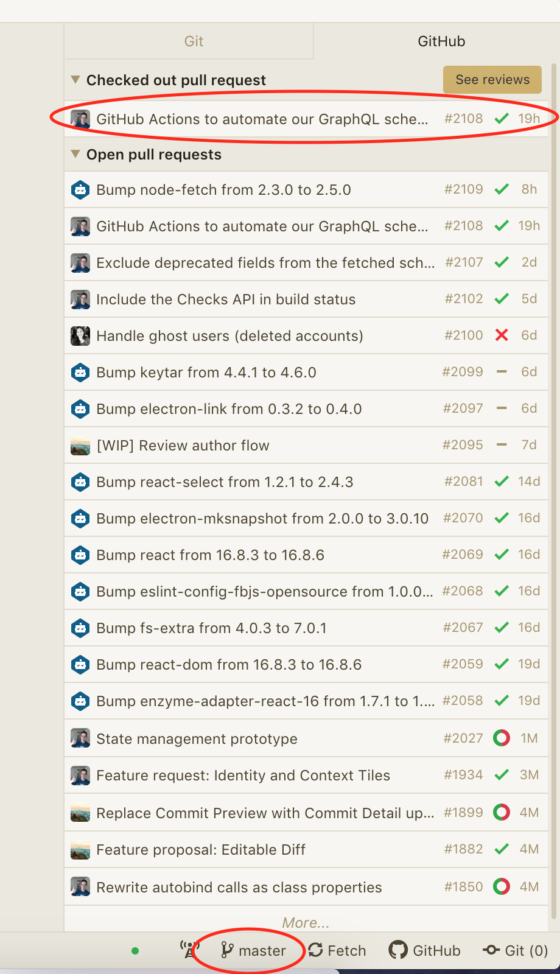
Task: Click PR number #2069
Action: [x=463, y=555]
